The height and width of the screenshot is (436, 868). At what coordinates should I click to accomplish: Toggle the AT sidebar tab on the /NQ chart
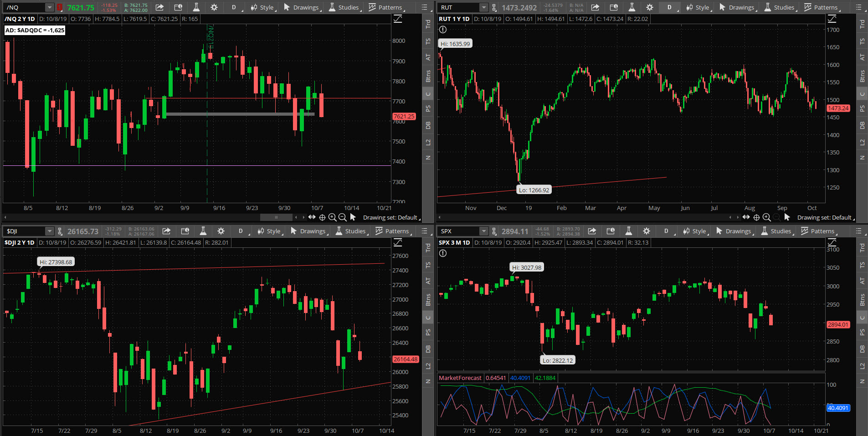(428, 57)
